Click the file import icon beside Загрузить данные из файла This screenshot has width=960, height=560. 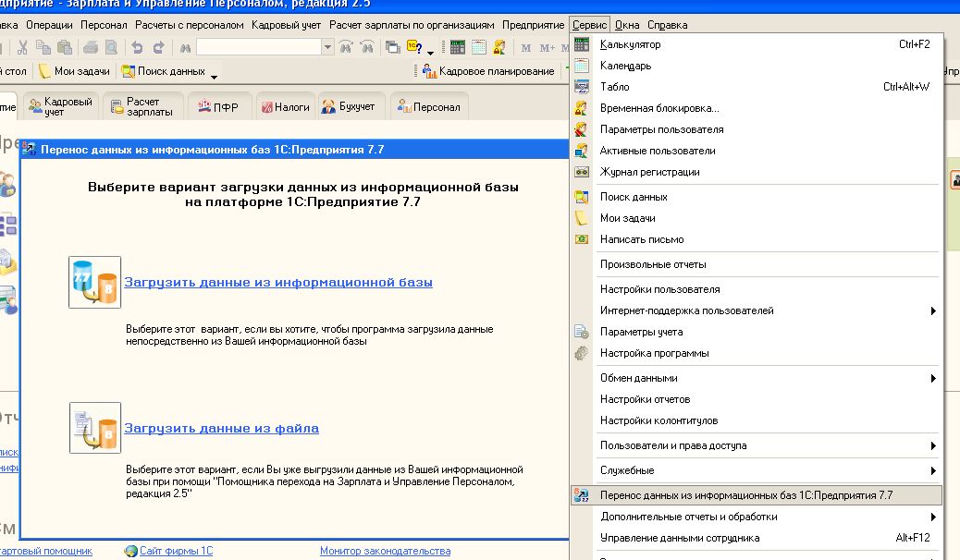point(95,428)
